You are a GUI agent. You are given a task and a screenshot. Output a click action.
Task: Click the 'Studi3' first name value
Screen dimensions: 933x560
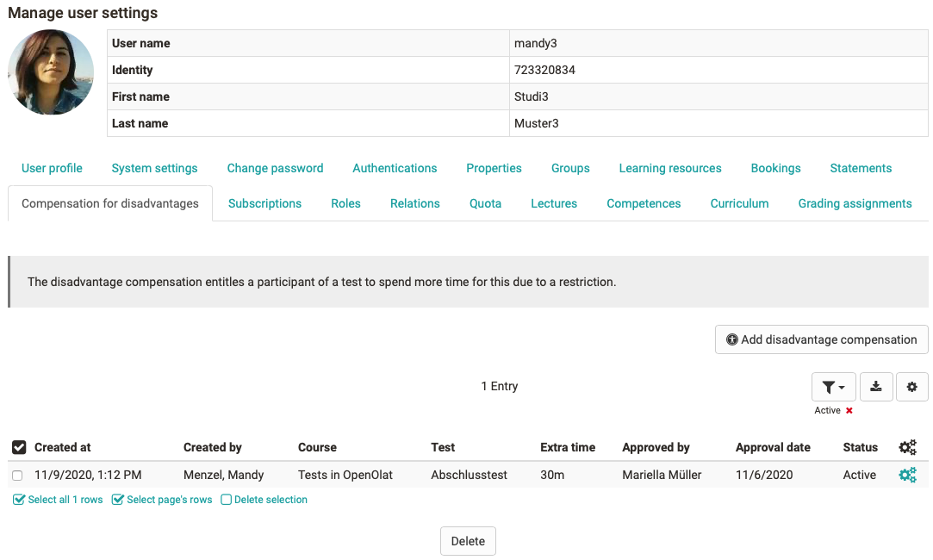(531, 97)
